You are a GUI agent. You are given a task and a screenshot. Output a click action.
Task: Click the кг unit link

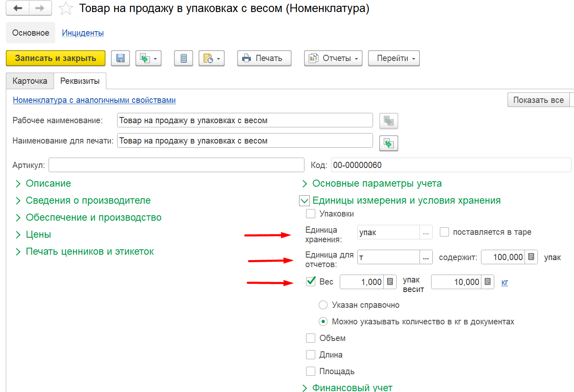(505, 282)
